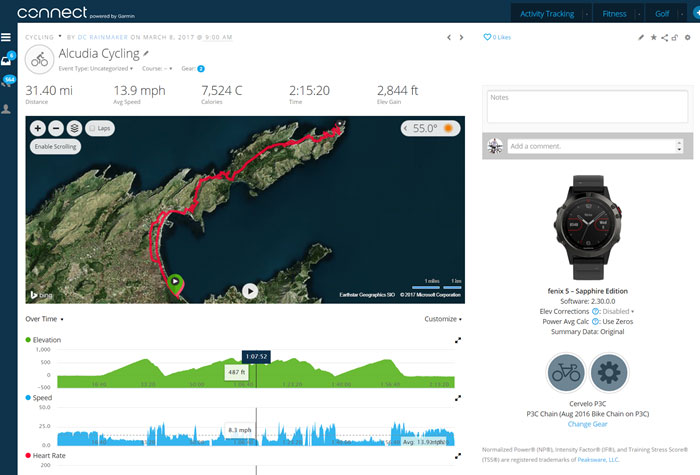The image size is (700, 475).
Task: Open the map layers selector
Action: [73, 128]
